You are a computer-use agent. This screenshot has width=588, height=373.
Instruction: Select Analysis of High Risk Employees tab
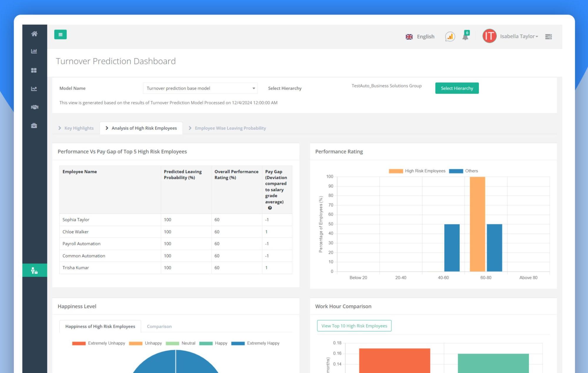coord(144,128)
